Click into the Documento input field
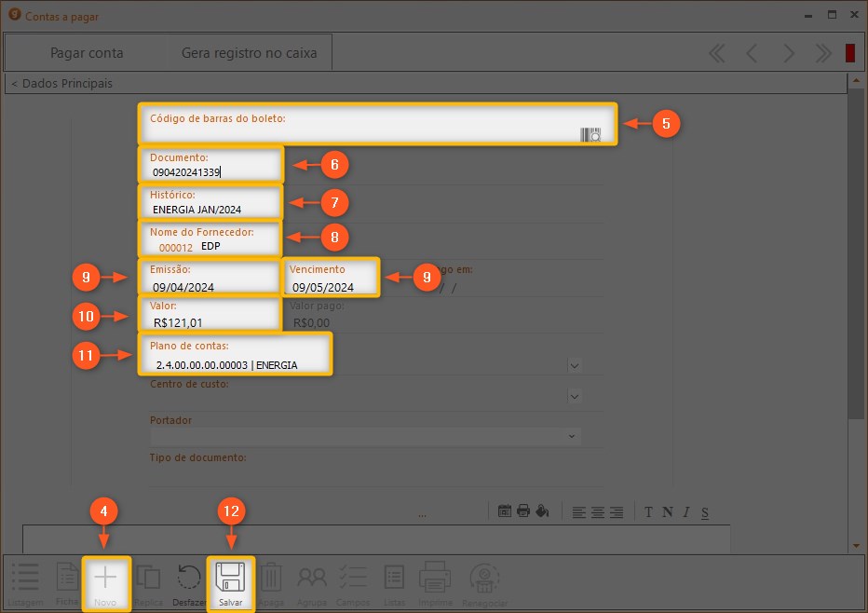This screenshot has height=613, width=868. point(210,171)
